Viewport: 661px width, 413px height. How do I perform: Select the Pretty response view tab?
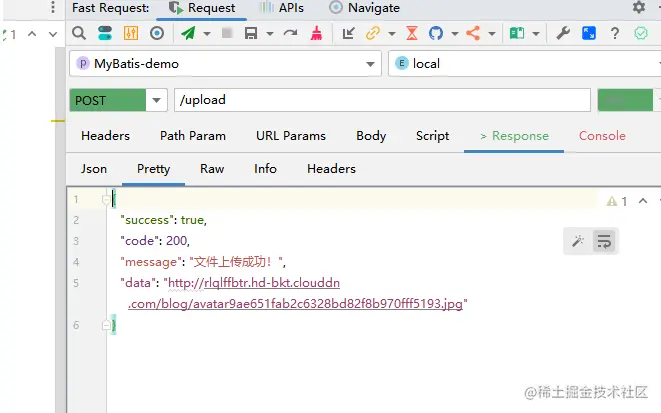pyautogui.click(x=153, y=169)
